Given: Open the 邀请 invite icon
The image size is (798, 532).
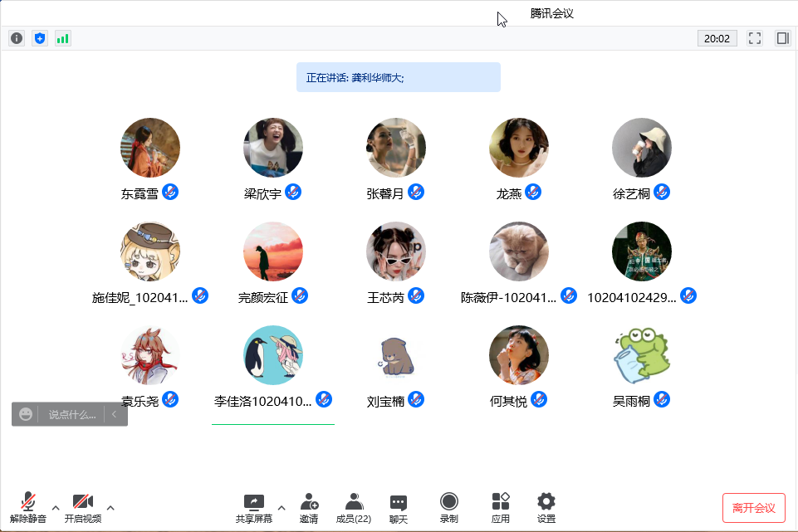Looking at the screenshot, I should [309, 507].
